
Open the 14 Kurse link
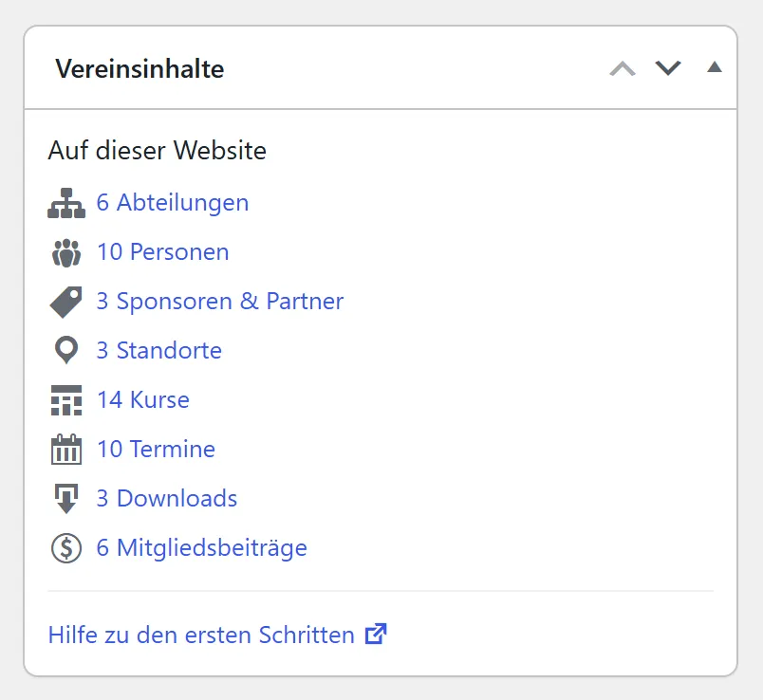[x=143, y=400]
